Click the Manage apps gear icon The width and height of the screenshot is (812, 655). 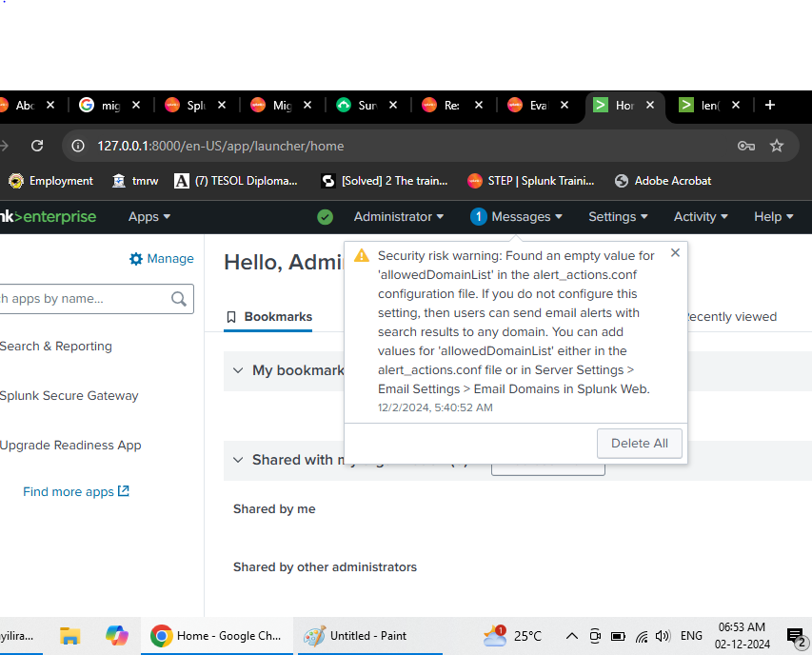(136, 259)
